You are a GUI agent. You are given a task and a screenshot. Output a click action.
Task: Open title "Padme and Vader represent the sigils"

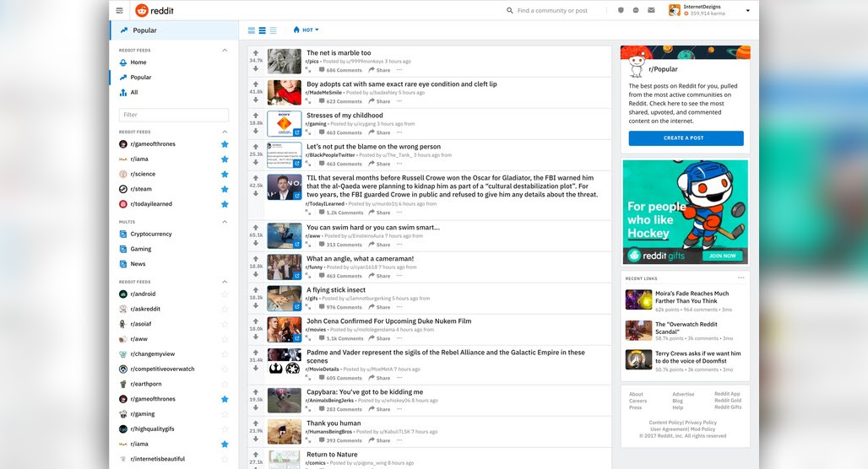(446, 356)
